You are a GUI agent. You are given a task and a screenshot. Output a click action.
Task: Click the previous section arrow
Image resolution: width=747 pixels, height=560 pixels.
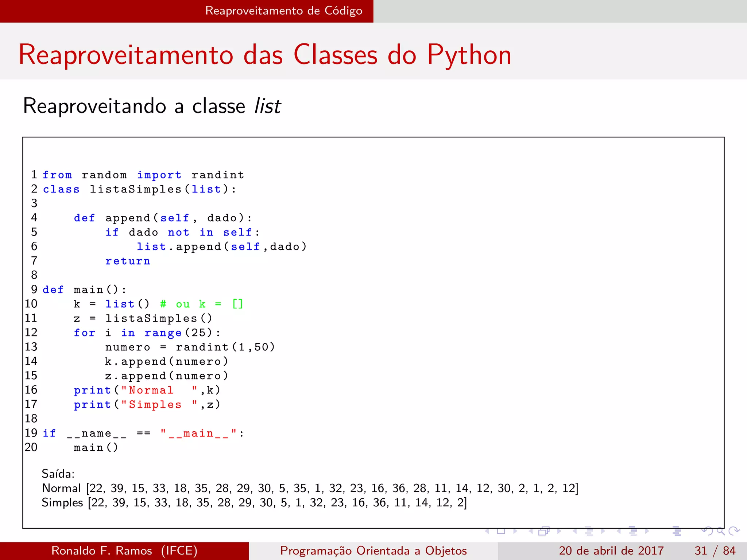[x=619, y=531]
